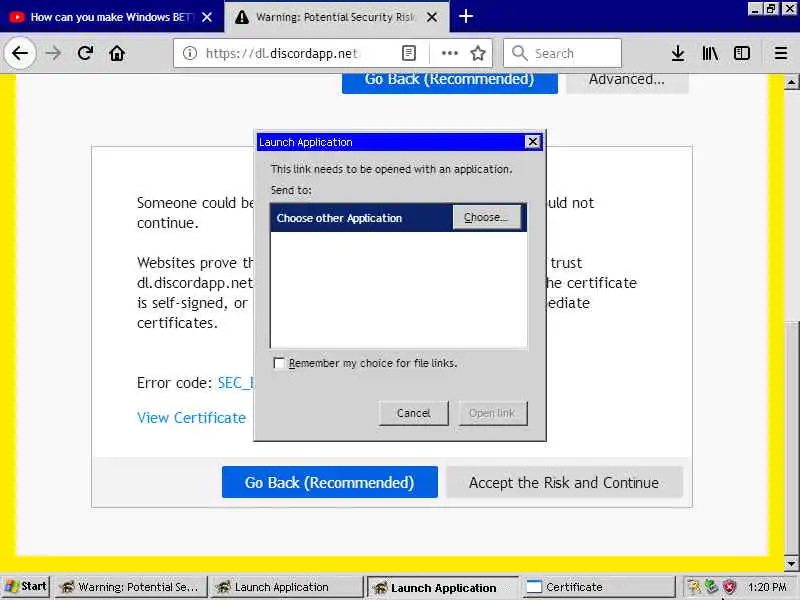Close the YouTube tab
Image resolution: width=800 pixels, height=600 pixels.
pyautogui.click(x=207, y=17)
